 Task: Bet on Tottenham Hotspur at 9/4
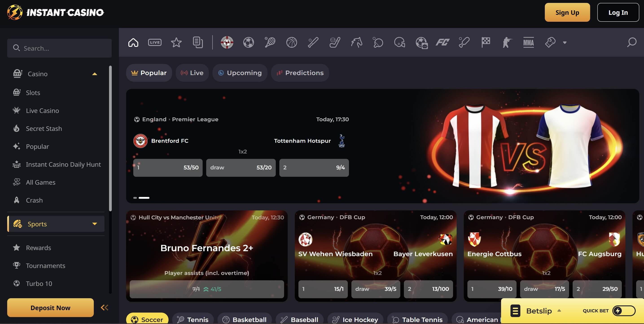click(314, 168)
